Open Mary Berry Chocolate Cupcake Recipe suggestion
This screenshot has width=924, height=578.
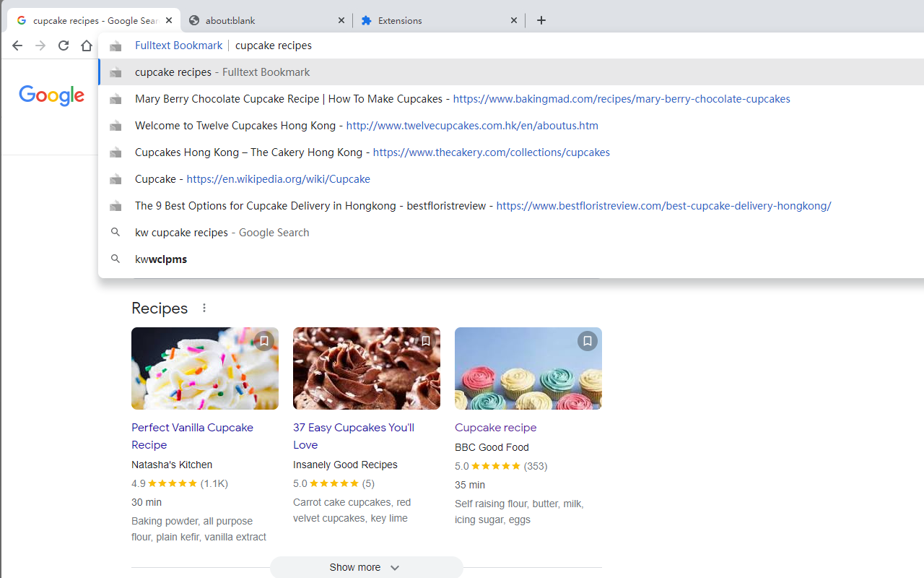[x=511, y=99]
